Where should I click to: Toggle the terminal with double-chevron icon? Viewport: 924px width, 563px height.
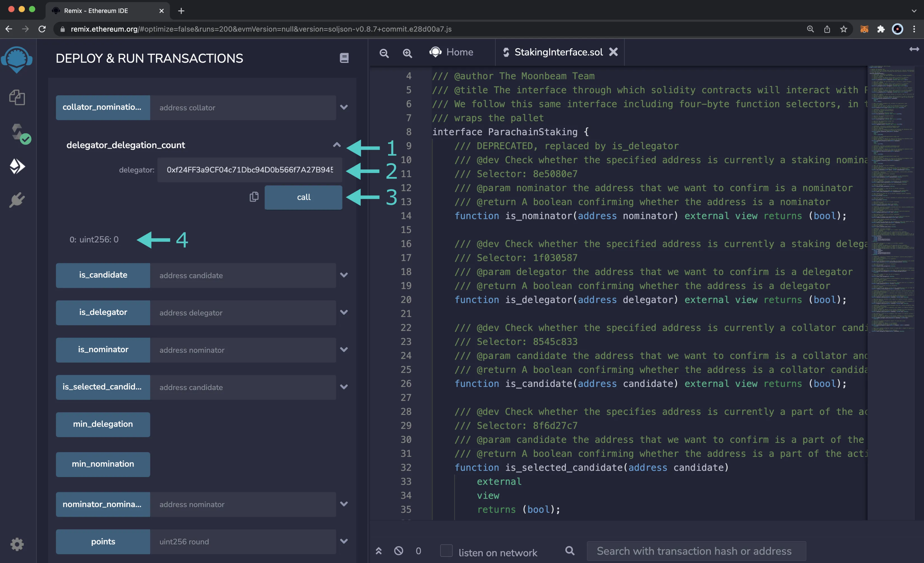(x=378, y=551)
